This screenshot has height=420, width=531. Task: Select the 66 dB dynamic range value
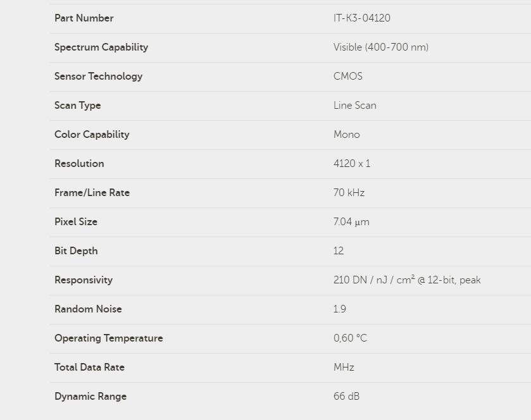coord(346,397)
